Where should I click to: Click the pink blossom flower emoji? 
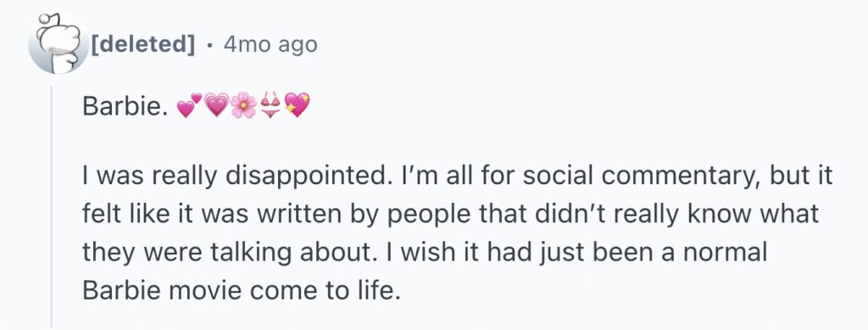pyautogui.click(x=243, y=105)
